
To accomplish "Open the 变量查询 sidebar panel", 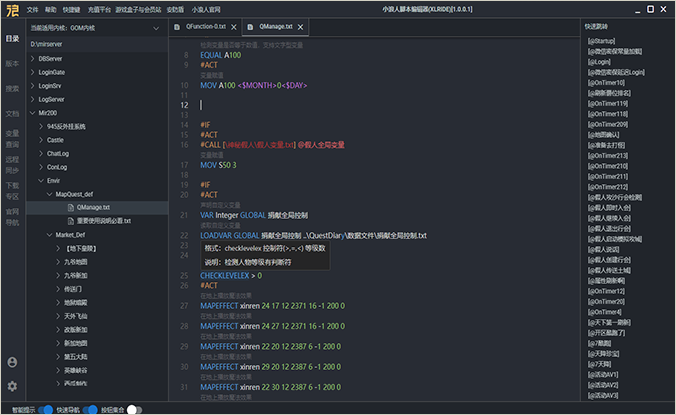I will [x=12, y=137].
